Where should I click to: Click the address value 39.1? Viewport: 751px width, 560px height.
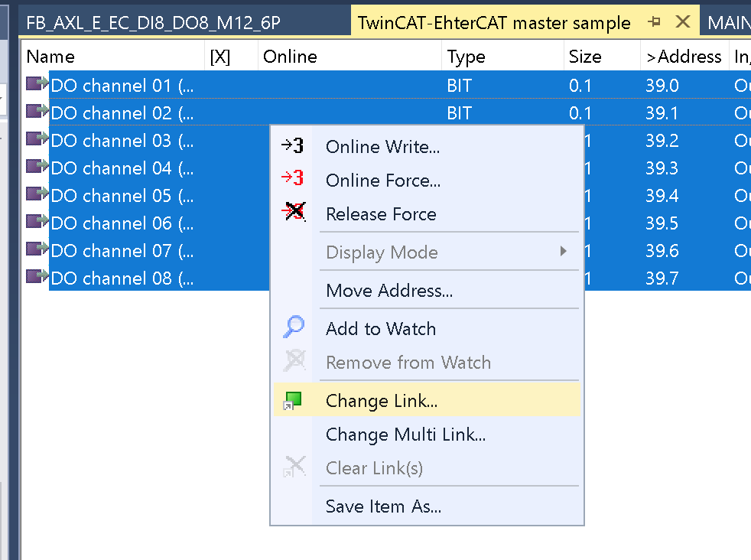point(662,113)
